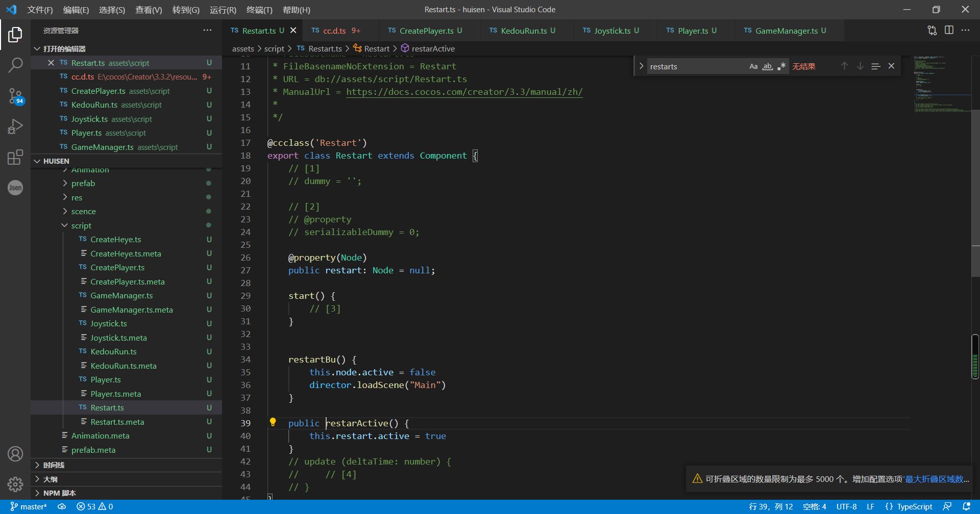
Task: Toggle Use Regular Expression in find widget
Action: click(x=781, y=66)
